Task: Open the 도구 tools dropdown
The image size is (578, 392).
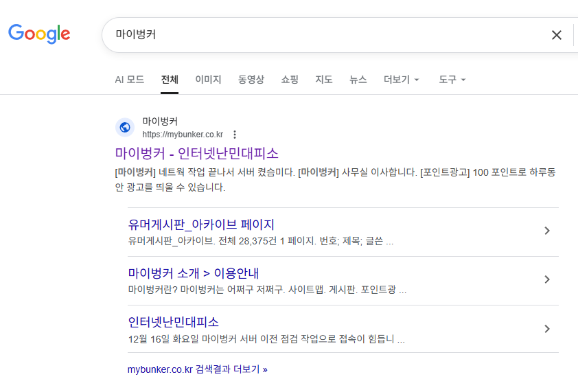Action: pos(452,80)
